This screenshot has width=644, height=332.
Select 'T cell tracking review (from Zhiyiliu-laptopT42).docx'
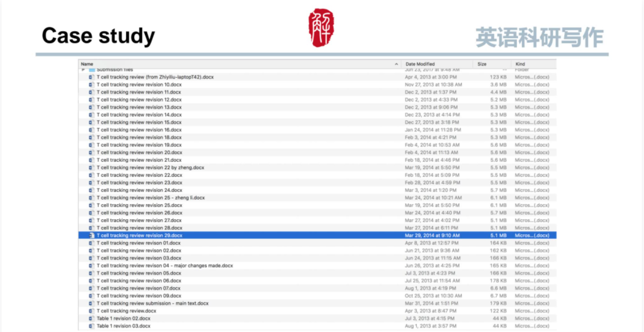pos(155,77)
